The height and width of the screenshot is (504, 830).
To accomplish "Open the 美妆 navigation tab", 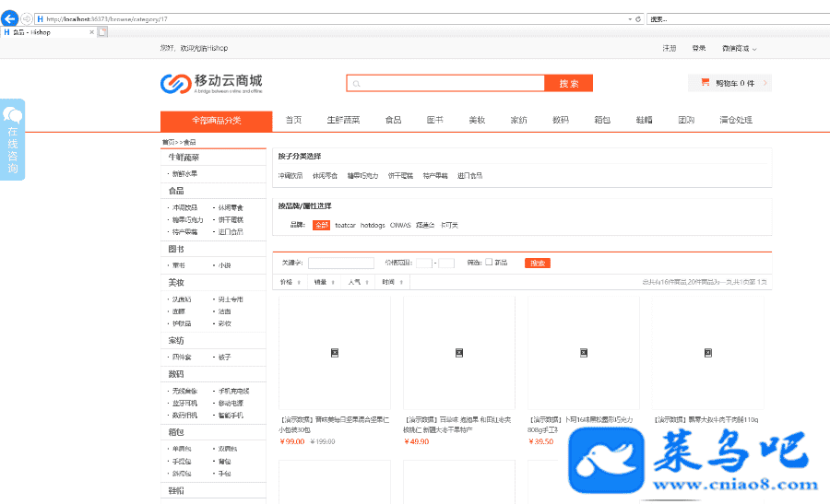I will point(477,121).
